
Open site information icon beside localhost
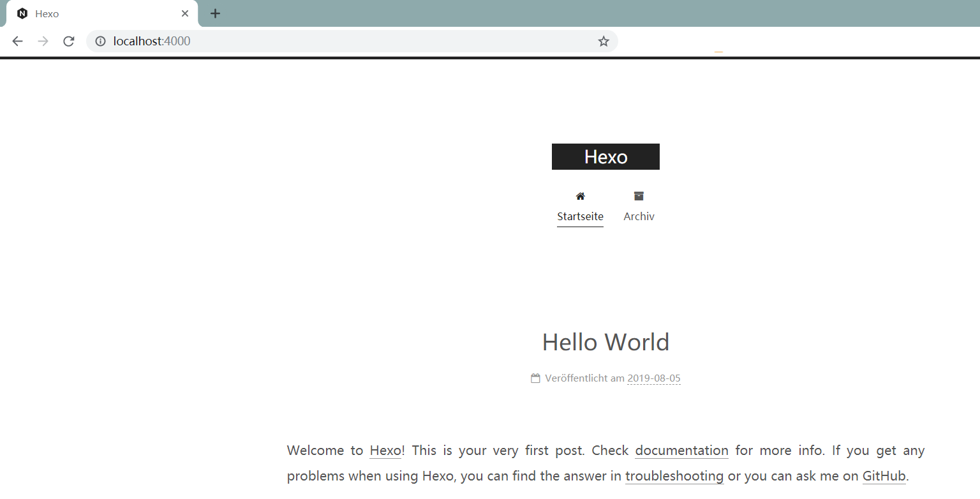(100, 41)
